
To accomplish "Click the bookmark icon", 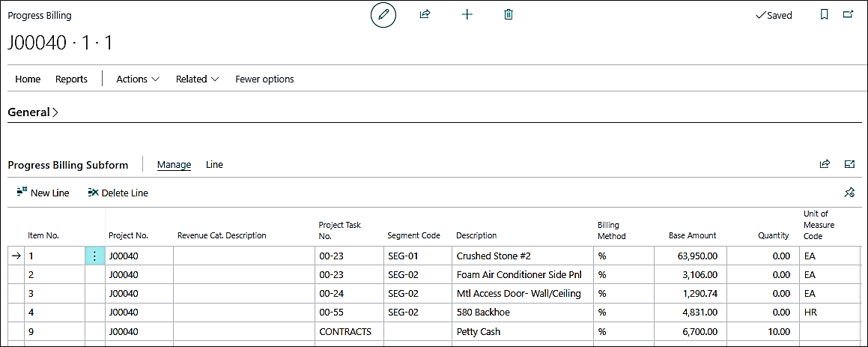I will tap(824, 14).
